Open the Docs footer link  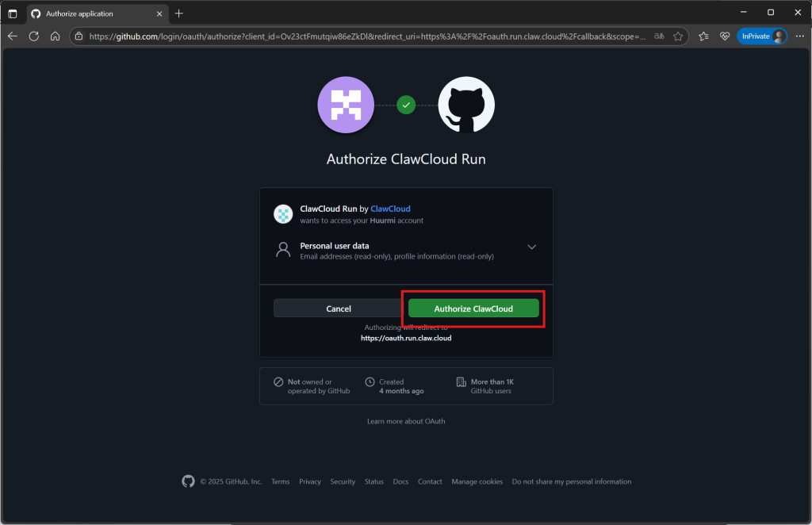[x=400, y=481]
